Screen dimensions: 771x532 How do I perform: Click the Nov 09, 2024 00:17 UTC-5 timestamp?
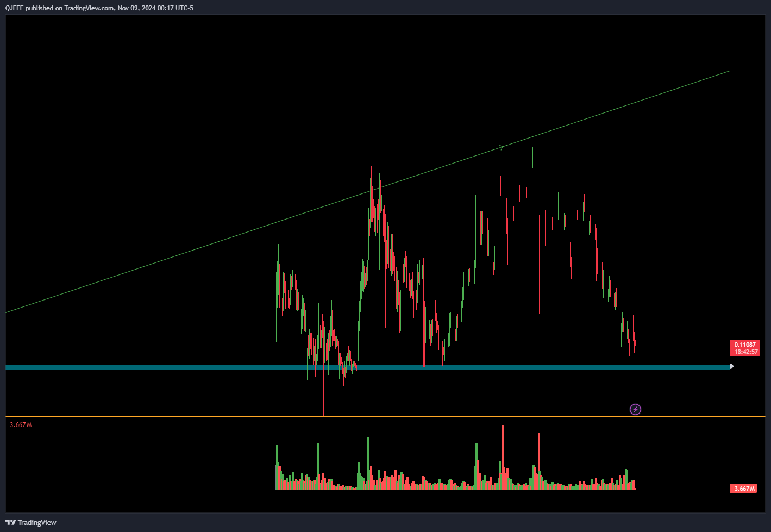click(155, 8)
